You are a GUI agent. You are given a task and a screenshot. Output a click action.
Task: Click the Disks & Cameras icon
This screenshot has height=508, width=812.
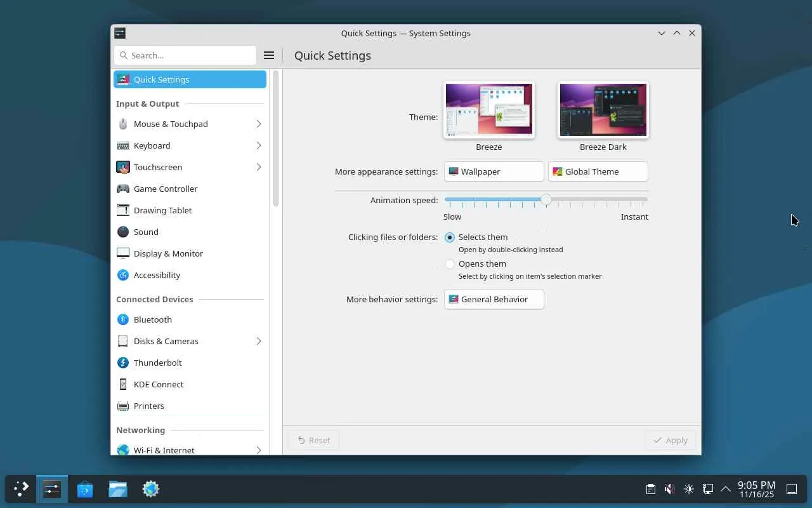tap(123, 341)
